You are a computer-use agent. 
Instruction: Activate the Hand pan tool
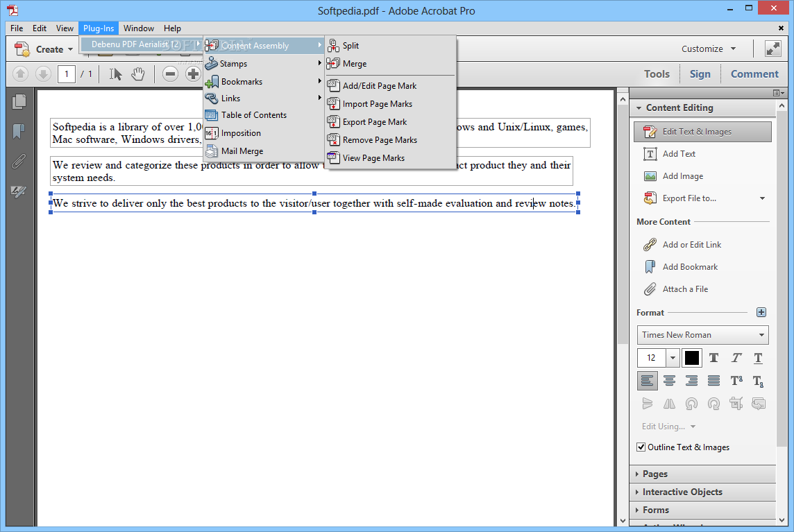(137, 74)
